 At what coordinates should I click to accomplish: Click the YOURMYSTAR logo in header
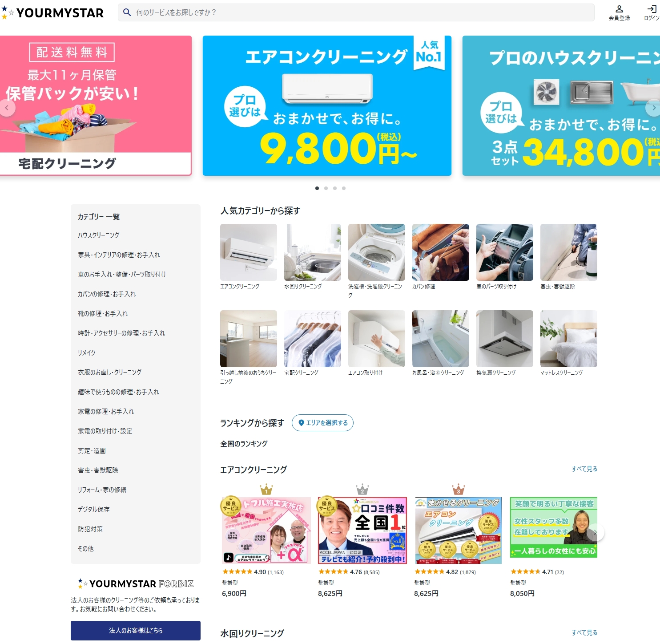pos(53,13)
